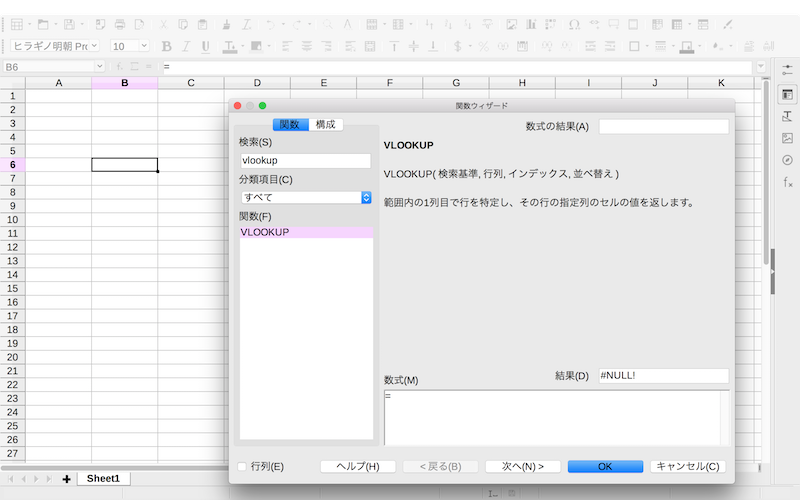Click the Clone formatting paintbrush icon
This screenshot has height=500, width=800.
tap(227, 24)
